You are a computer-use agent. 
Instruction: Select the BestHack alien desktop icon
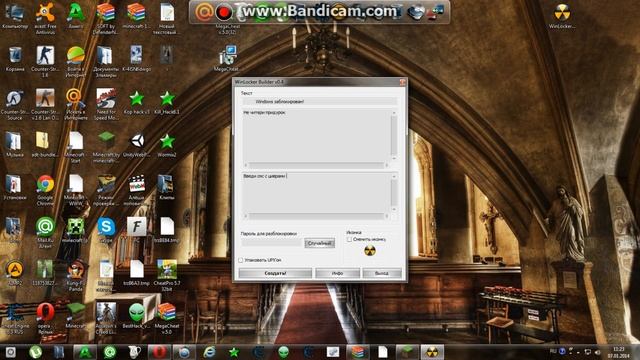[136, 316]
